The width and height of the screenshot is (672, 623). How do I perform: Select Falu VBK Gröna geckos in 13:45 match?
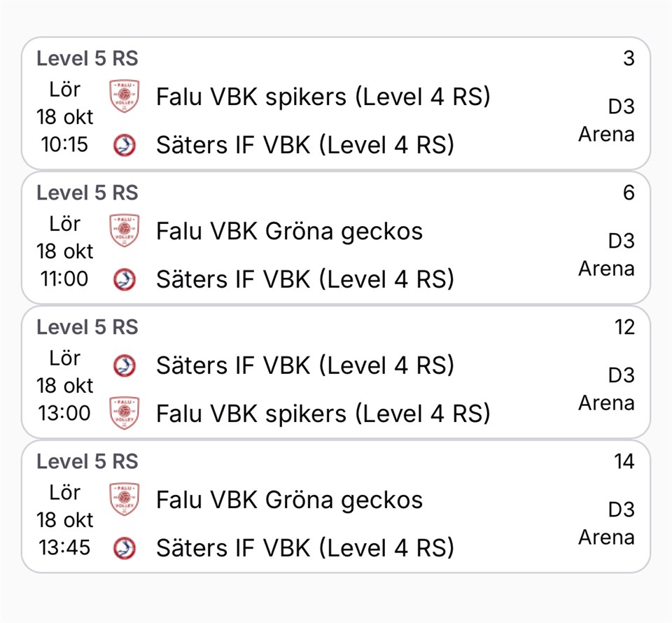[289, 500]
